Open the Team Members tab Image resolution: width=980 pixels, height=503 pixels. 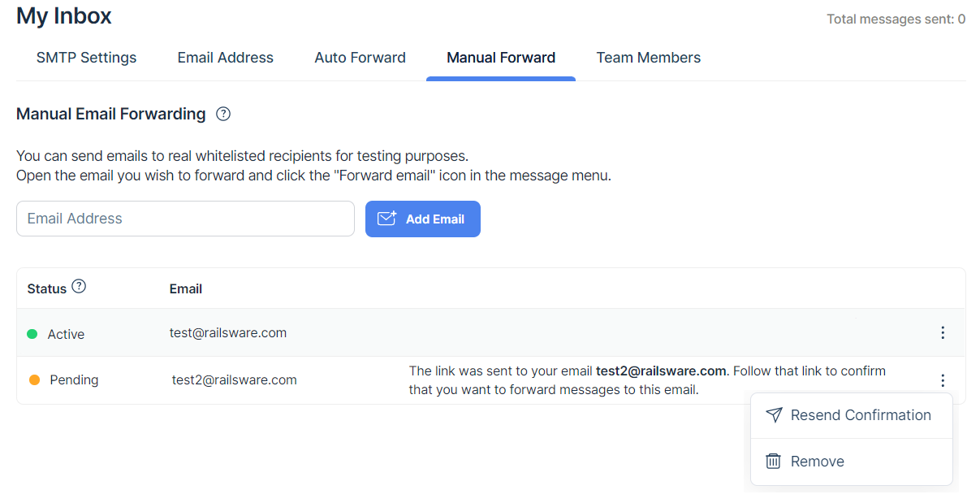coord(648,58)
